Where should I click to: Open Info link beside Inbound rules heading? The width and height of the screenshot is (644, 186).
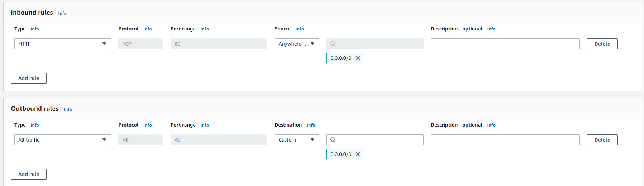click(x=62, y=13)
